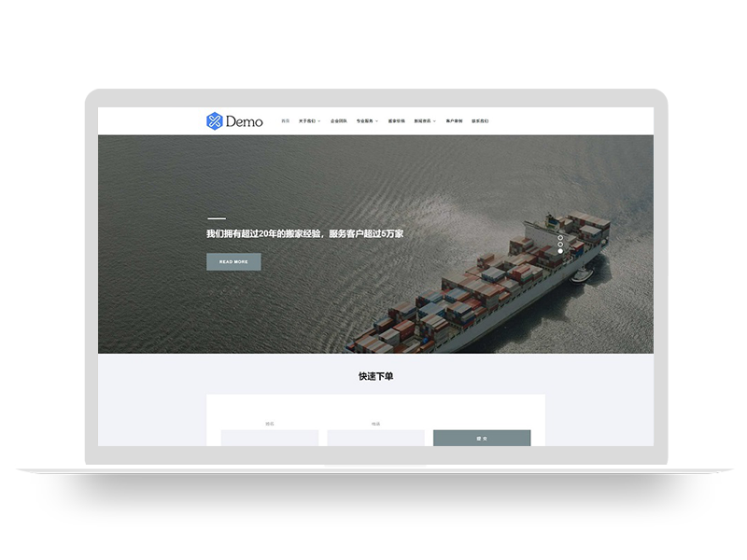Click the Demo logo icon
This screenshot has width=747, height=560.
point(213,119)
